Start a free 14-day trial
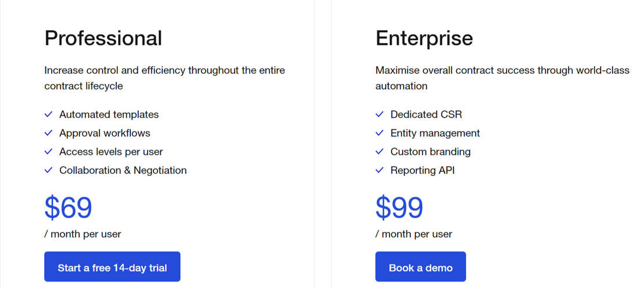The image size is (644, 288). tap(112, 267)
